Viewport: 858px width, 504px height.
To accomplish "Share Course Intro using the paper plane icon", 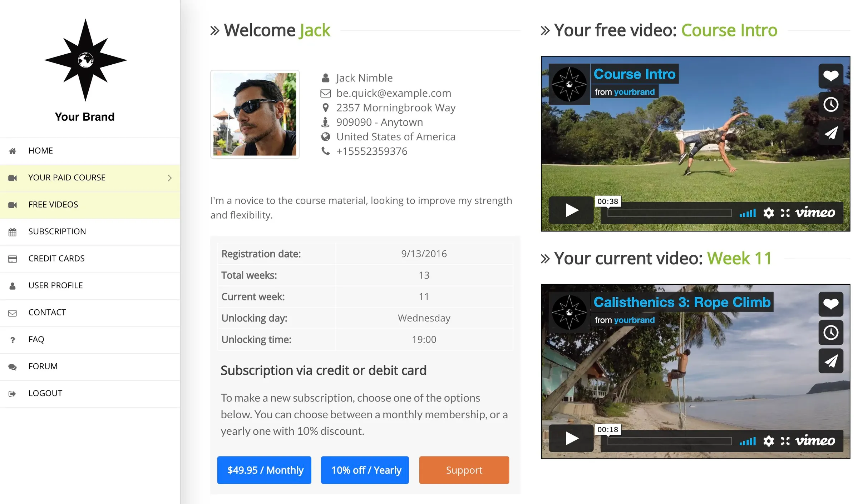I will pyautogui.click(x=831, y=133).
